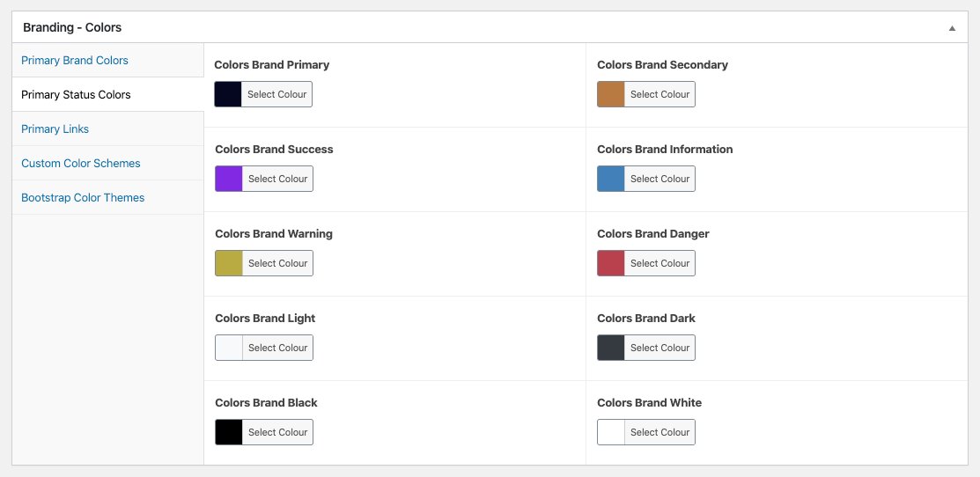Screen dimensions: 980x477
Task: Click the dark navy Brand Primary swatch
Action: (x=228, y=94)
